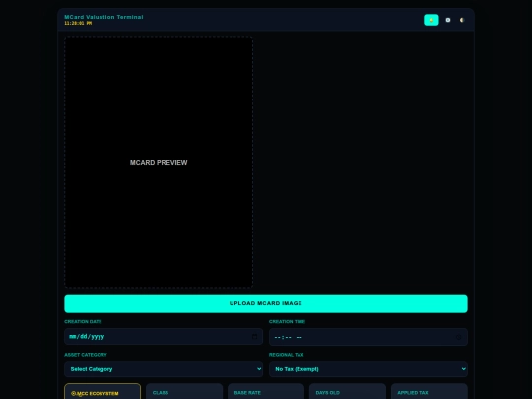
Task: Click the MCard Preview drop area
Action: [159, 163]
